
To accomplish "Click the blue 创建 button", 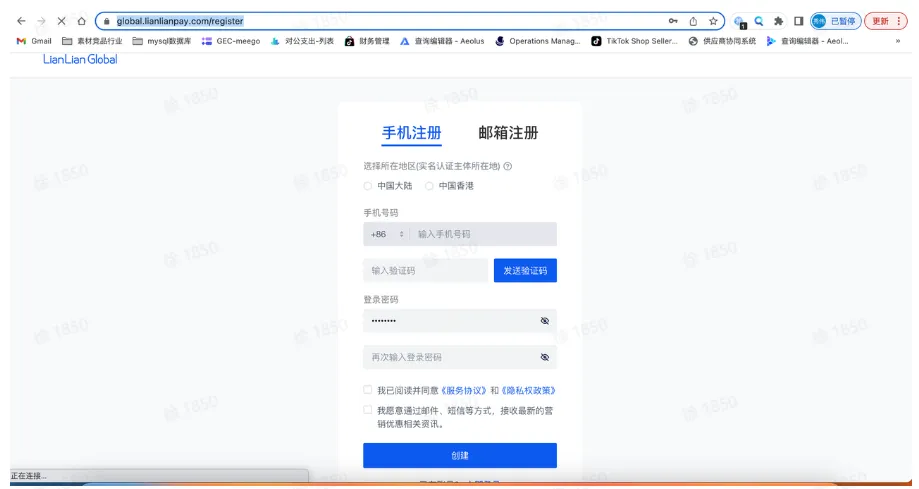I will [460, 456].
